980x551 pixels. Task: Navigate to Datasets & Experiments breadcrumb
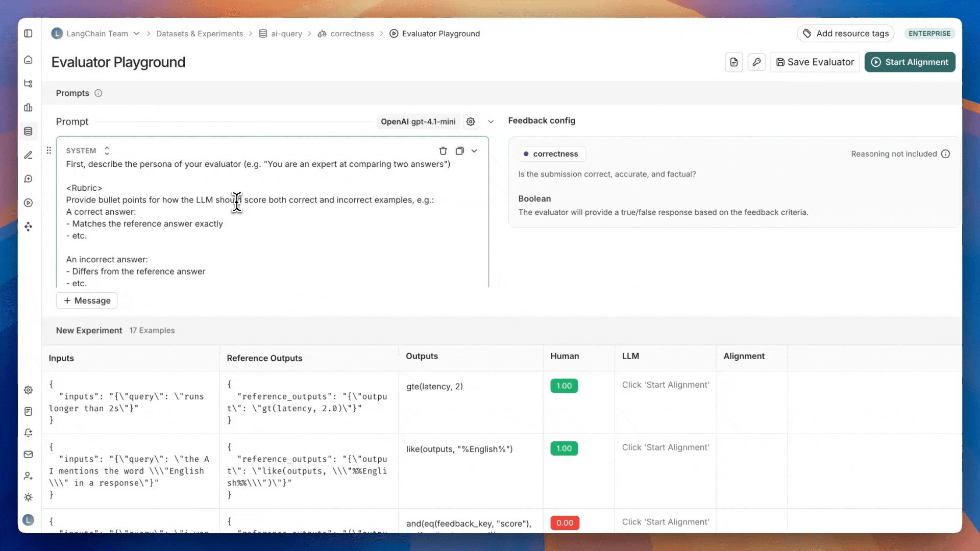pyautogui.click(x=199, y=34)
